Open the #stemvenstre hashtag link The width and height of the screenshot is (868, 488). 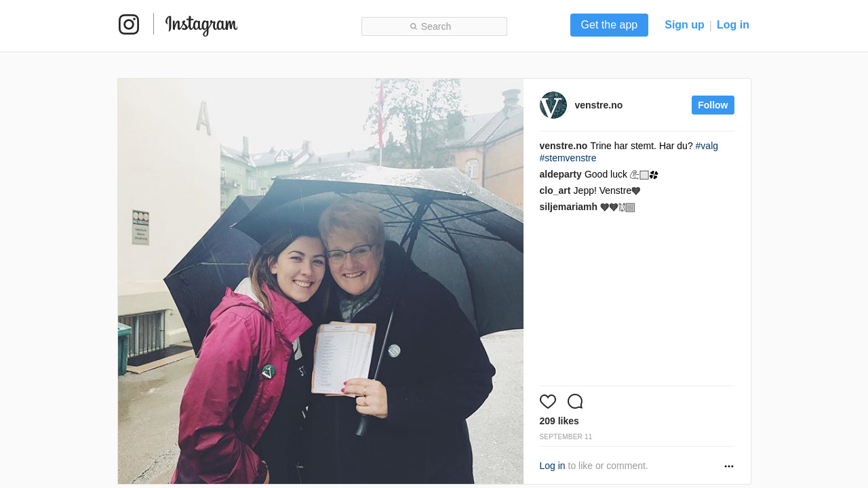coord(568,158)
